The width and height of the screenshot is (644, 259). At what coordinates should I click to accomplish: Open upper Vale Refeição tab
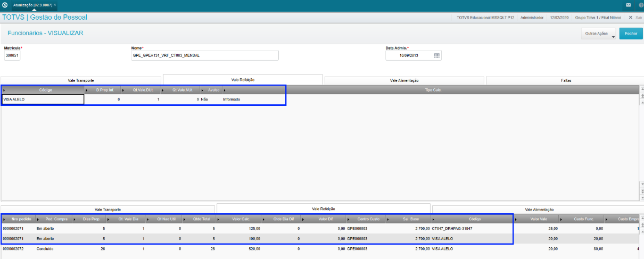pyautogui.click(x=243, y=80)
